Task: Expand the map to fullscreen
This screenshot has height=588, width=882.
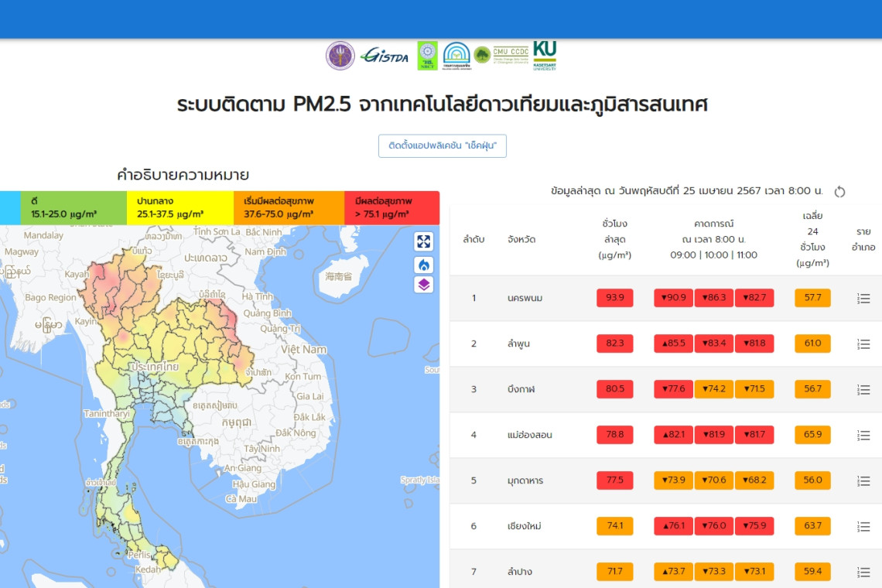Action: [423, 241]
